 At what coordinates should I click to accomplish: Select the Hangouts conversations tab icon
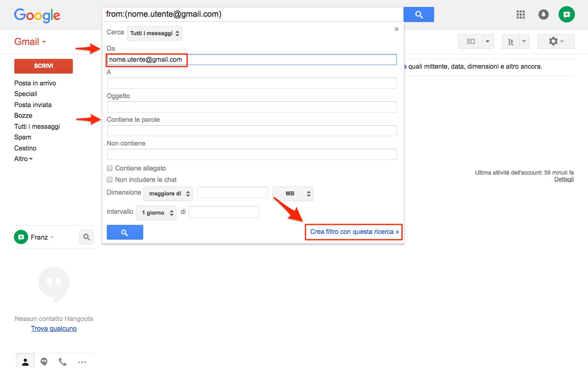(44, 362)
